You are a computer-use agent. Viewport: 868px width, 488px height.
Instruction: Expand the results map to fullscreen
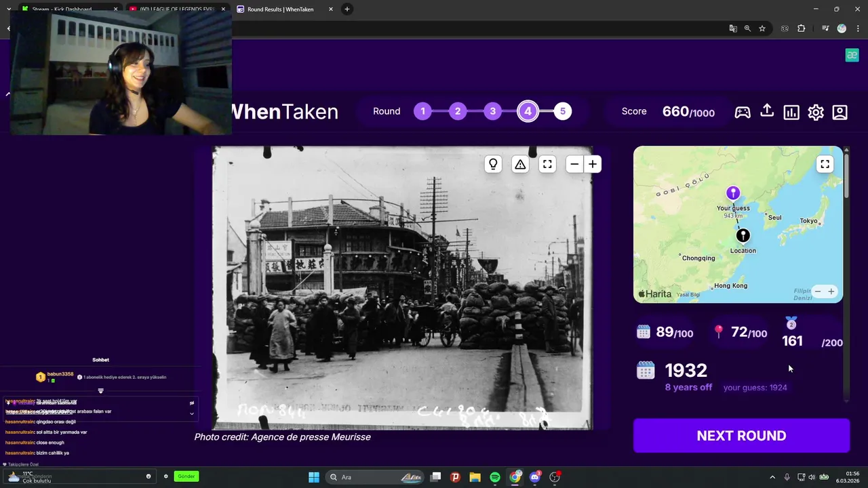[825, 164]
